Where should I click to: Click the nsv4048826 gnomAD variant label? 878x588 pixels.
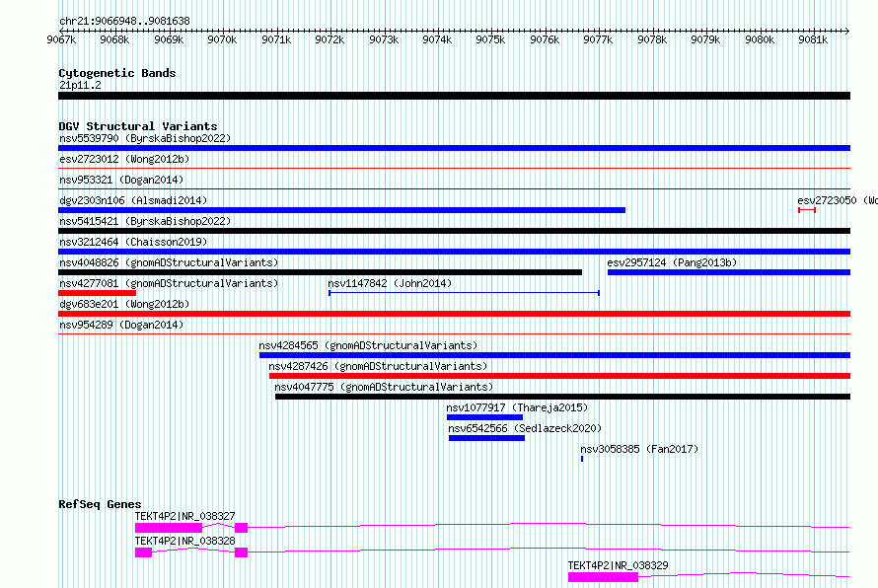pyautogui.click(x=169, y=262)
